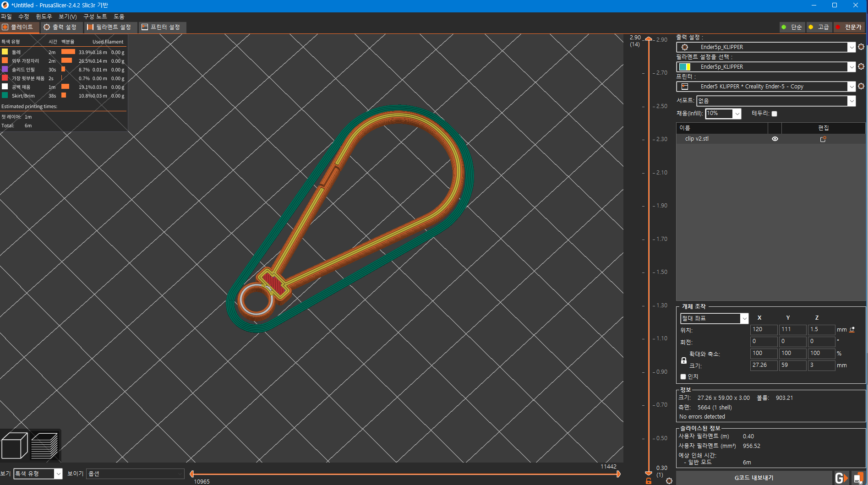Enable the 인치 (inches) checkbox
This screenshot has height=485, width=868.
(683, 376)
